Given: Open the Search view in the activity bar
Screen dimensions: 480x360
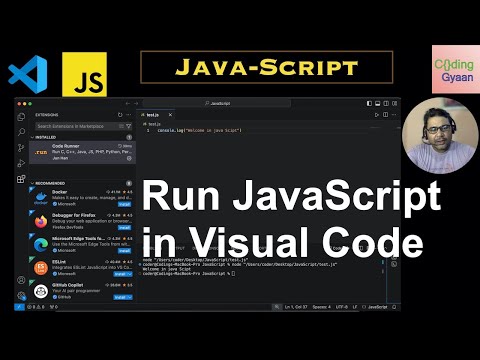Looking at the screenshot, I should coord(21,132).
